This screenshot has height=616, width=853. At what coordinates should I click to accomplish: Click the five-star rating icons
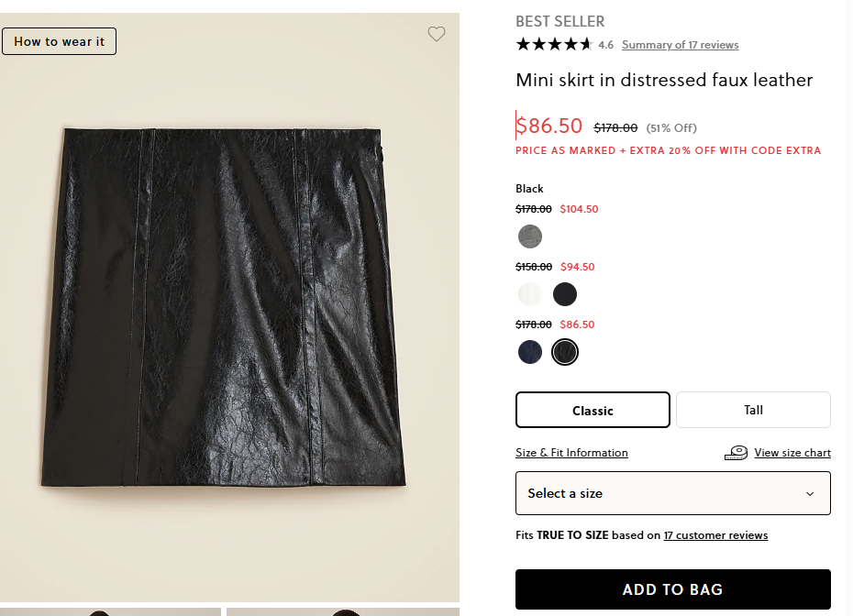click(554, 44)
